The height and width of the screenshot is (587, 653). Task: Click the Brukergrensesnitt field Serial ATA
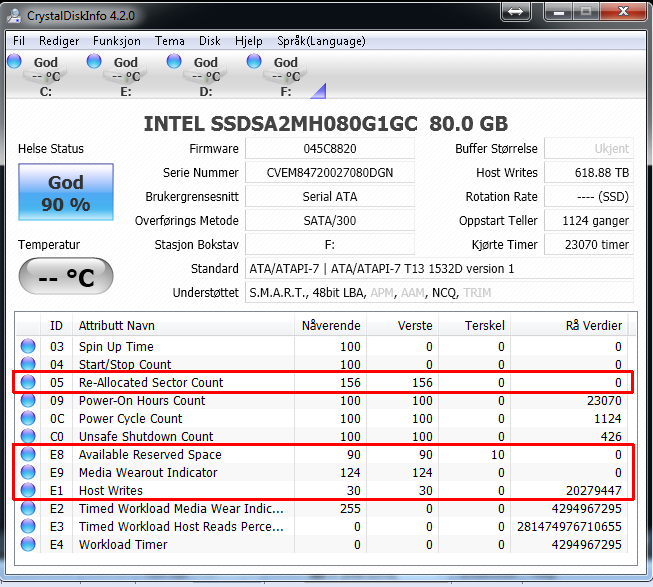coord(330,196)
